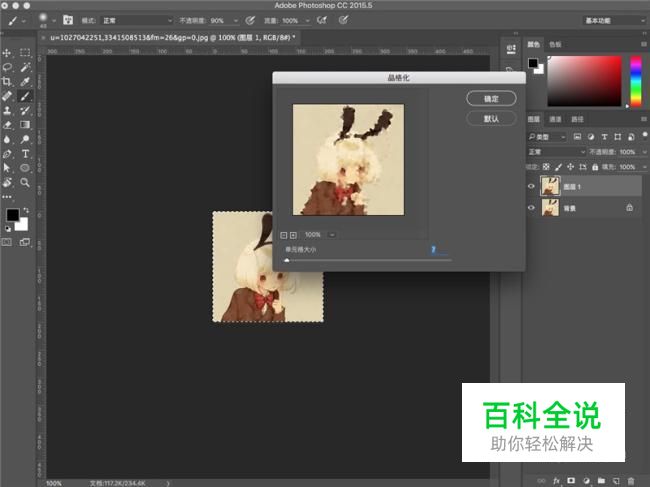
Task: Select the Lasso tool
Action: pos(7,67)
